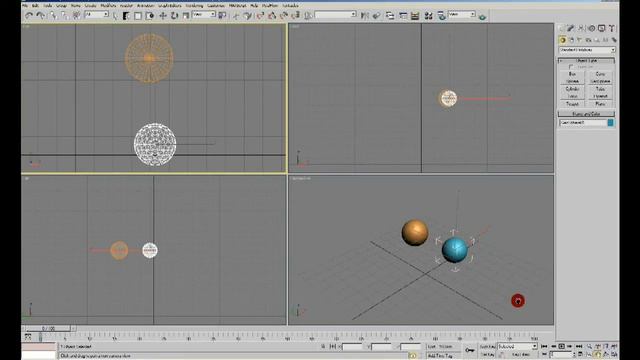Viewport: 640px width, 360px height.
Task: Switch to the Utilities command panel tab
Action: 612,28
